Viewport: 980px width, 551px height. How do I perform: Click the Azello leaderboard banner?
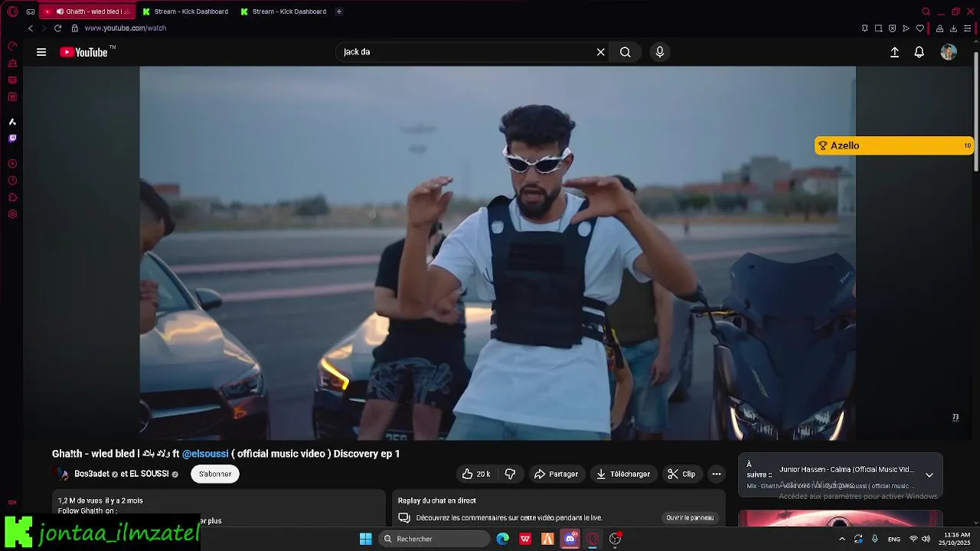[893, 145]
